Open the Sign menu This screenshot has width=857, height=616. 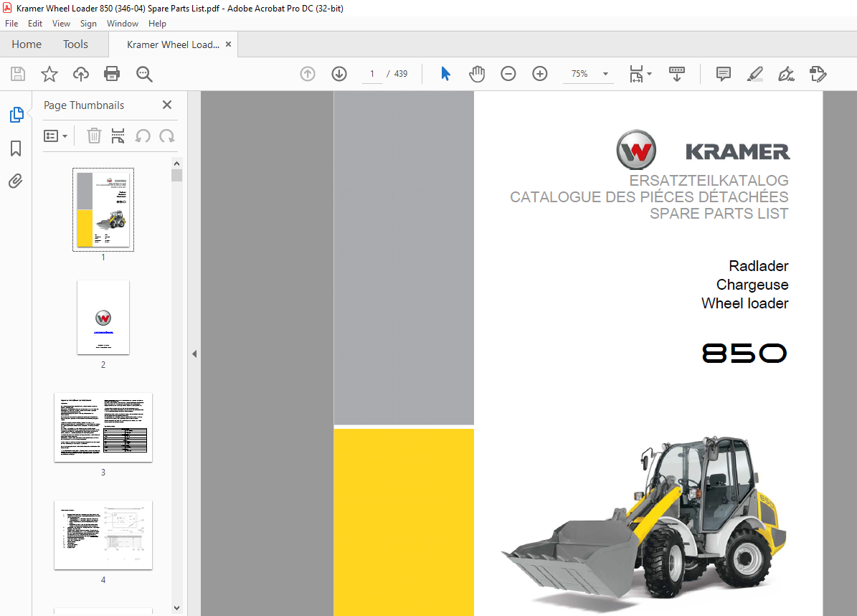tap(88, 24)
